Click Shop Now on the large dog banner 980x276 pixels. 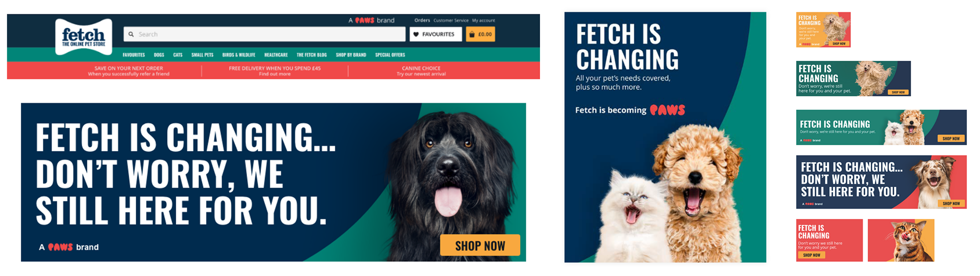(x=480, y=245)
